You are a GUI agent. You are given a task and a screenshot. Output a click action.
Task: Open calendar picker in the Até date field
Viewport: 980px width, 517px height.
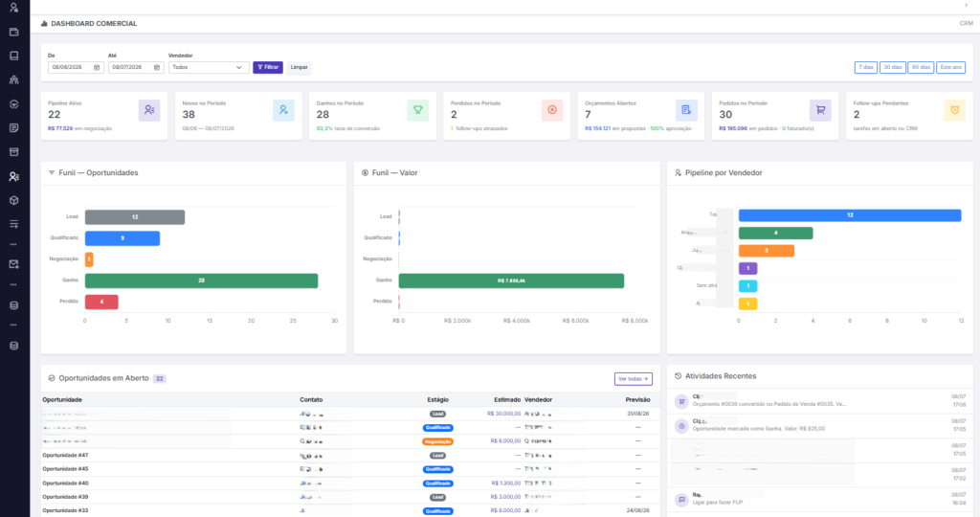point(157,68)
